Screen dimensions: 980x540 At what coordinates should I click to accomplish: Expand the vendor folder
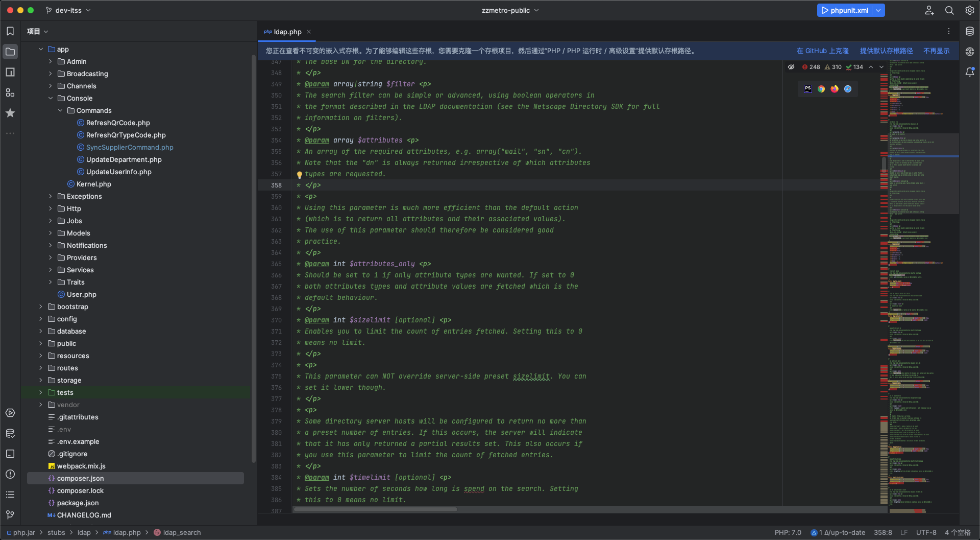pos(41,405)
